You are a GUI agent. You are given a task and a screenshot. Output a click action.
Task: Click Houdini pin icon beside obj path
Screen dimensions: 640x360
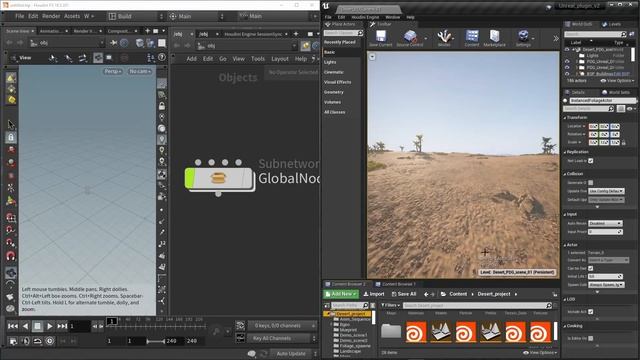pos(113,42)
